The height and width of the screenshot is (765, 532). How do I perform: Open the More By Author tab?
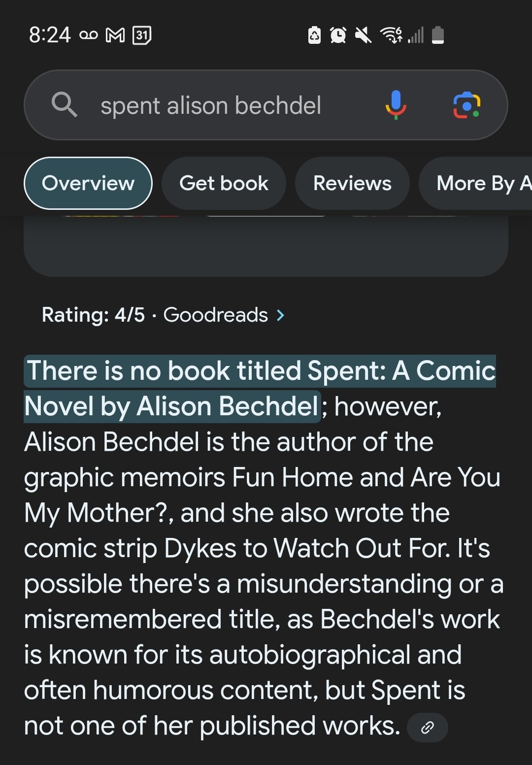click(x=480, y=183)
